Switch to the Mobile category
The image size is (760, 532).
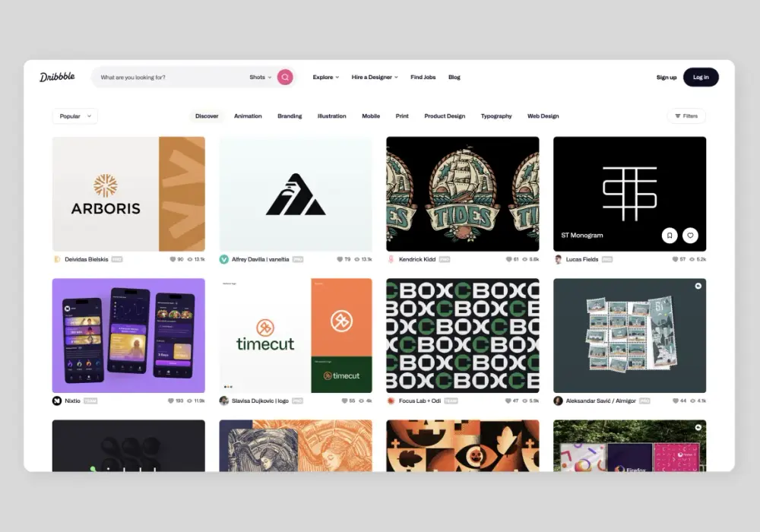371,116
